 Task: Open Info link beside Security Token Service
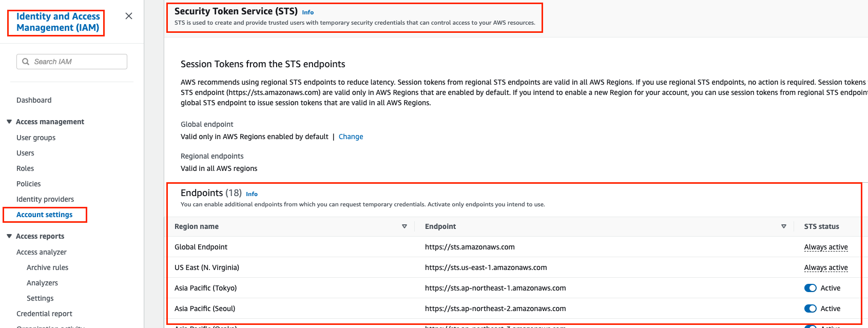[308, 12]
